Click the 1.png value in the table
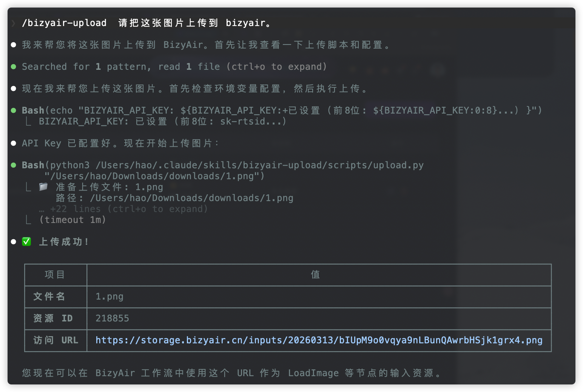The width and height of the screenshot is (583, 392). click(x=109, y=297)
